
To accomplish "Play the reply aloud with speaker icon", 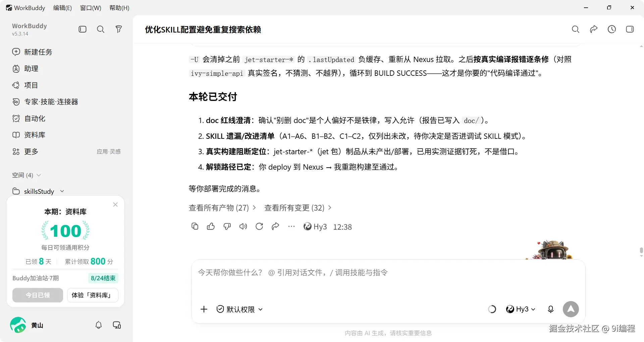I will click(243, 226).
